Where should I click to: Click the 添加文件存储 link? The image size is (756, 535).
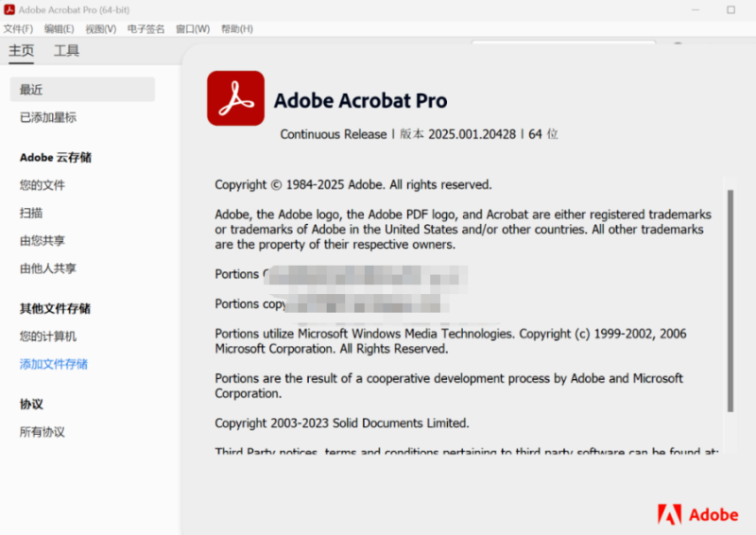pos(54,364)
